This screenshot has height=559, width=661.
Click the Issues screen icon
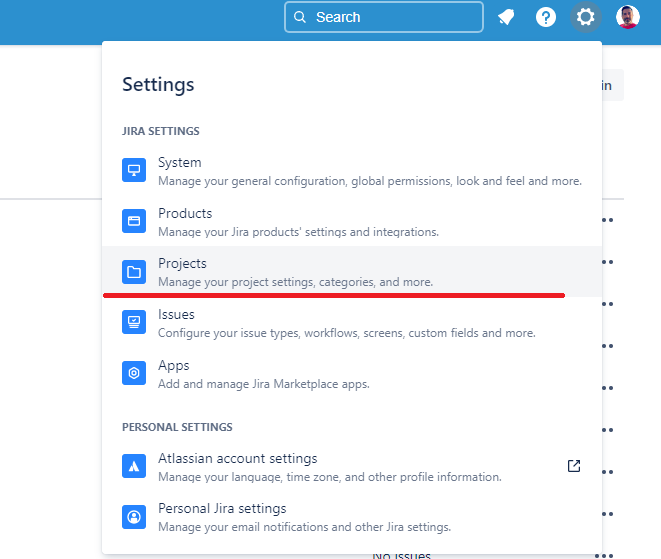pyautogui.click(x=134, y=322)
